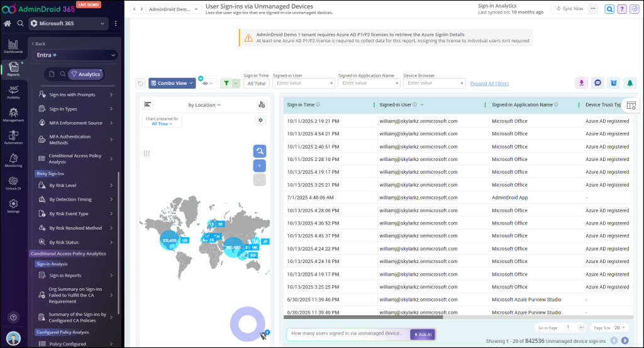644x348 pixels.
Task: Open the help circle icon in sidebar
Action: (x=13, y=317)
